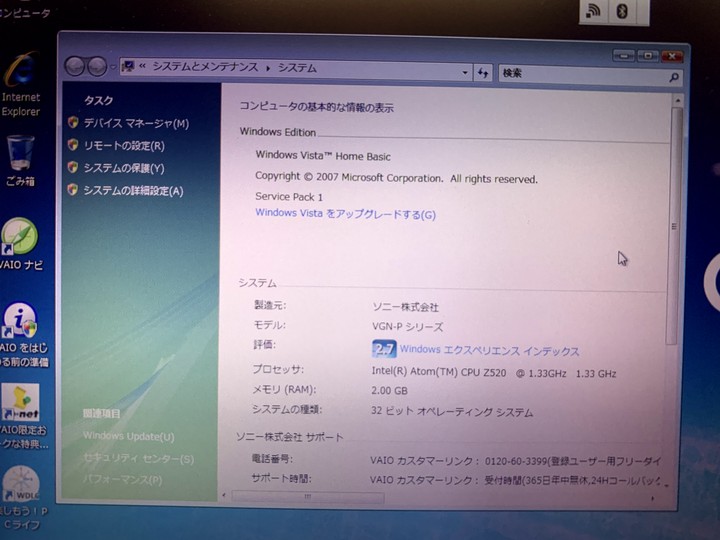Click the Copyright 2007 Microsoft Corporation text

tap(396, 177)
